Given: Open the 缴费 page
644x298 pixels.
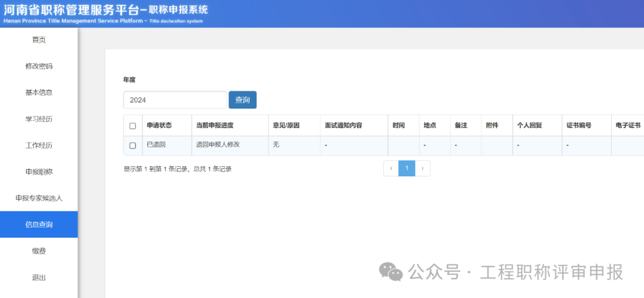Looking at the screenshot, I should tap(39, 251).
